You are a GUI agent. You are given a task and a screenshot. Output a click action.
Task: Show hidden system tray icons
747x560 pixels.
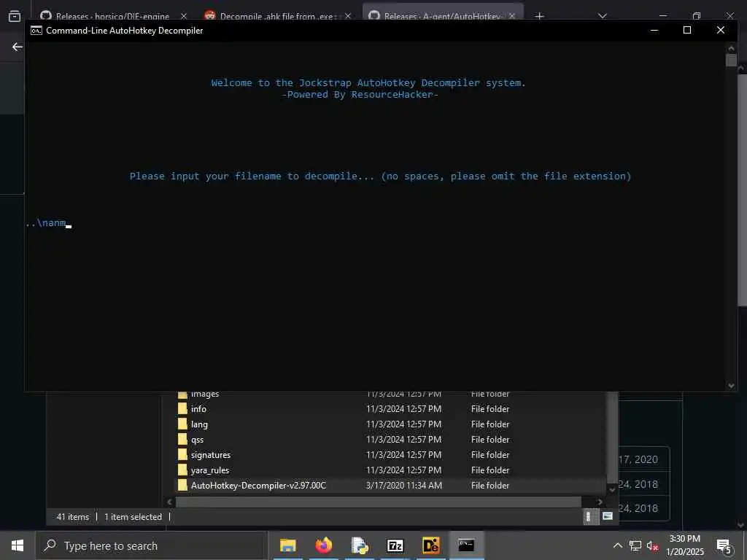pyautogui.click(x=617, y=545)
